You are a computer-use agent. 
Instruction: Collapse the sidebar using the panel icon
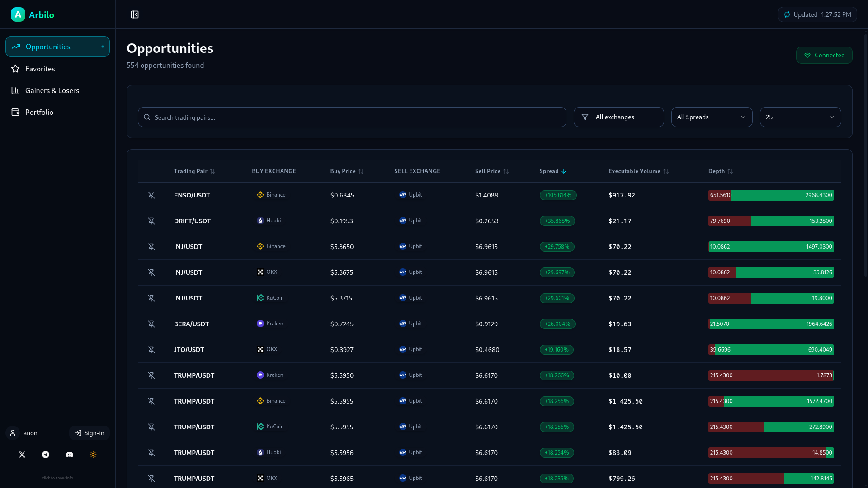coord(134,14)
